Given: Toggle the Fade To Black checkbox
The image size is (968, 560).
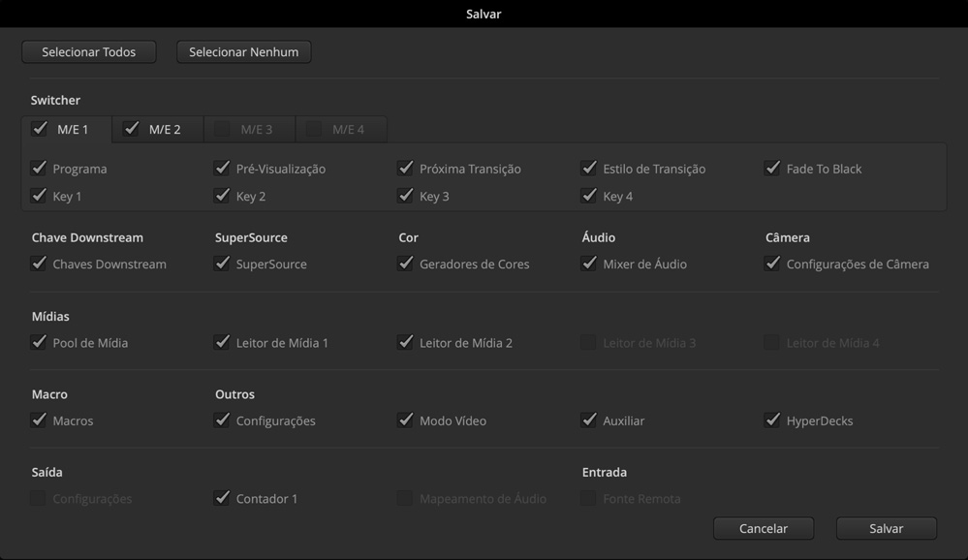Looking at the screenshot, I should point(772,169).
